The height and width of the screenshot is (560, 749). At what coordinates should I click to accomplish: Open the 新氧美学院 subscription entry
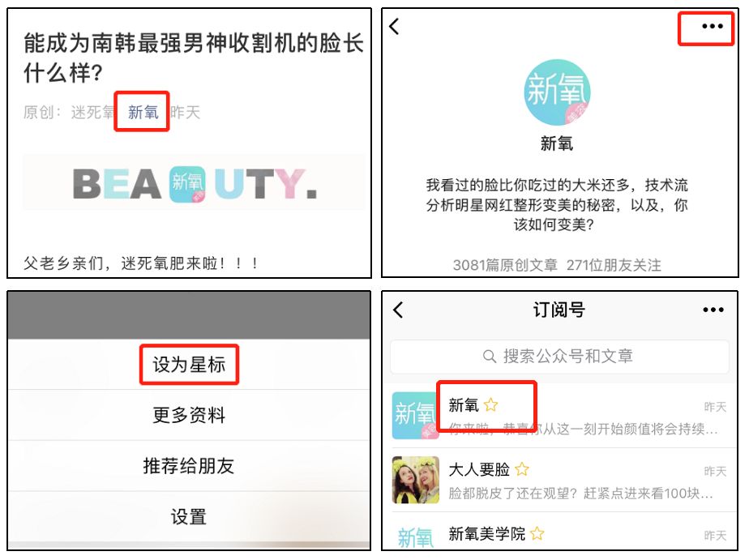pos(559,532)
